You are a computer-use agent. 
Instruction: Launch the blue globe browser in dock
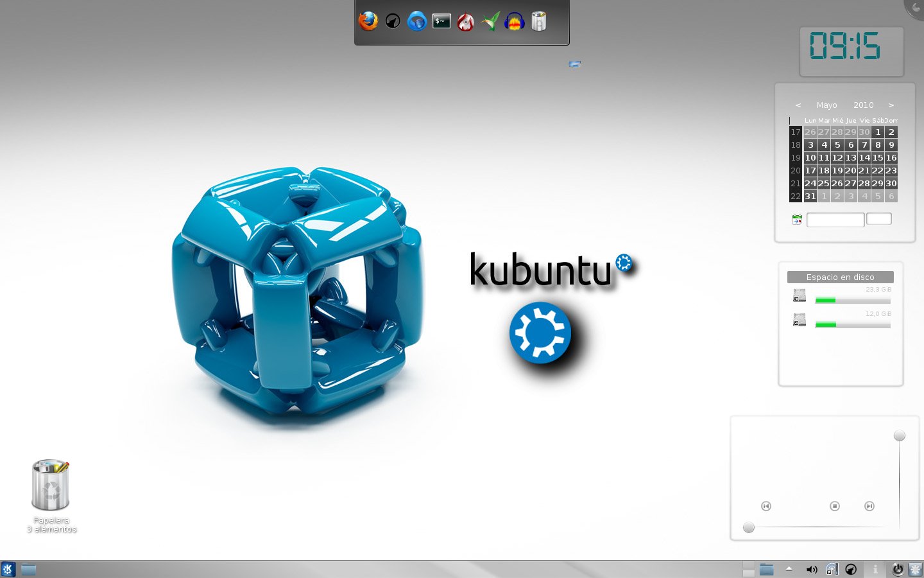pos(417,21)
